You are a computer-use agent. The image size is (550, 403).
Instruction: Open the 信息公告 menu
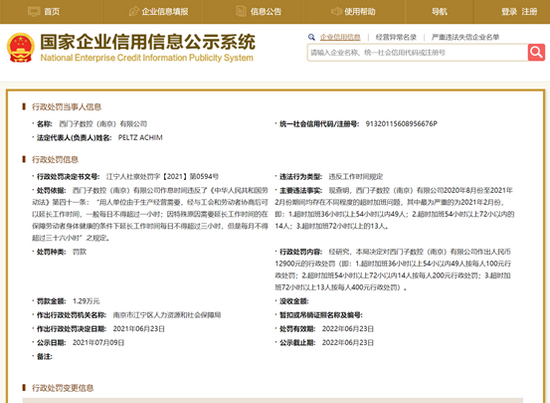click(x=266, y=12)
